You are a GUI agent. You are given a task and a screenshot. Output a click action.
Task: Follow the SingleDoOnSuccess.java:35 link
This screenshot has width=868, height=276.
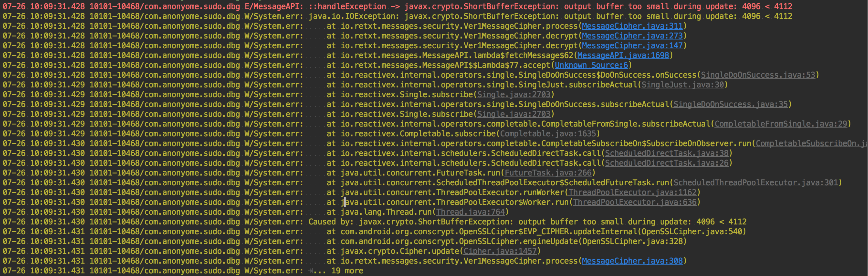pyautogui.click(x=730, y=104)
